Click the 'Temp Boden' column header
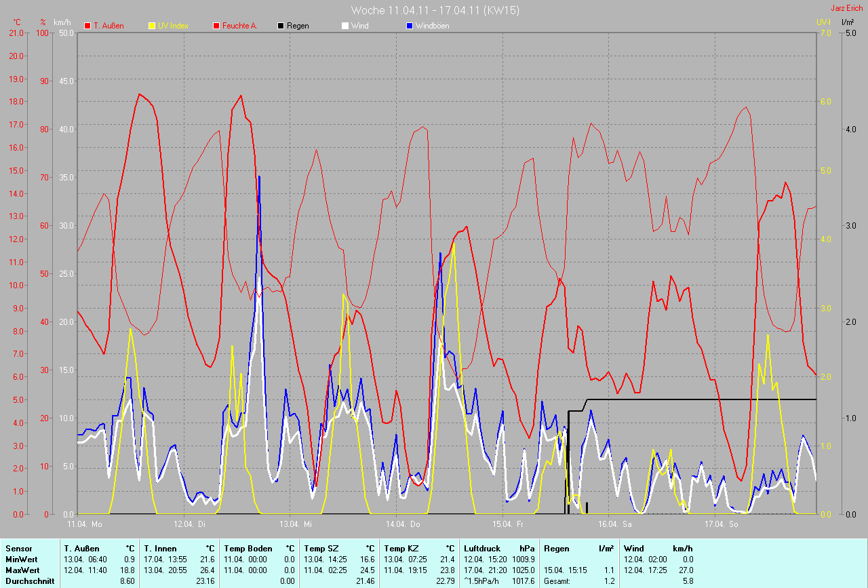Viewport: 868px width, 588px height. coord(248,549)
